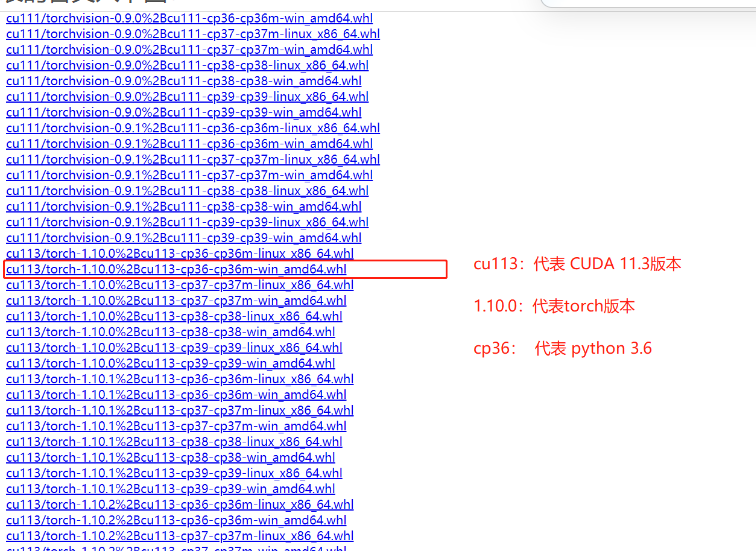Download cu113 torch-1.10.0 cp37 win_amd64 wheel
756x551 pixels.
[176, 301]
